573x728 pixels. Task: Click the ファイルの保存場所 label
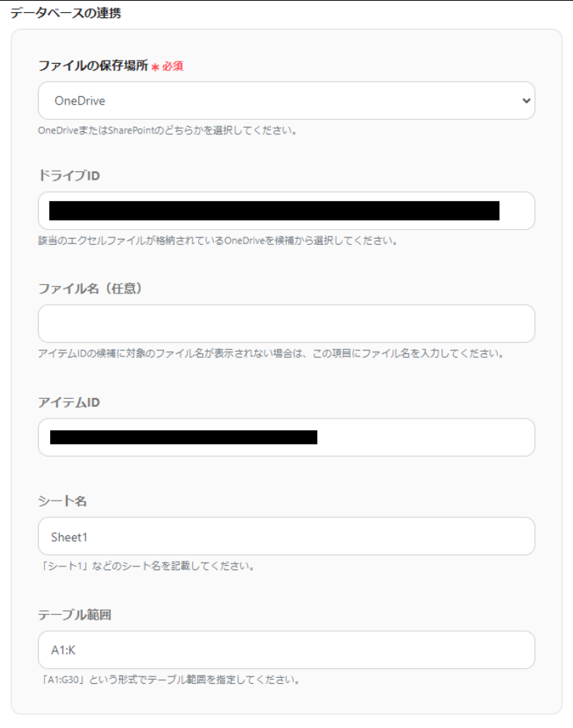(x=93, y=65)
